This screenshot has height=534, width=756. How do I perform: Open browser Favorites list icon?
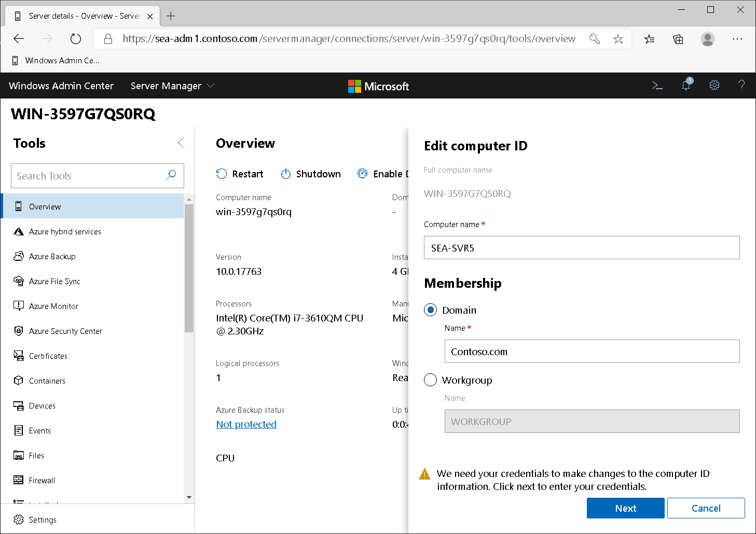(649, 39)
